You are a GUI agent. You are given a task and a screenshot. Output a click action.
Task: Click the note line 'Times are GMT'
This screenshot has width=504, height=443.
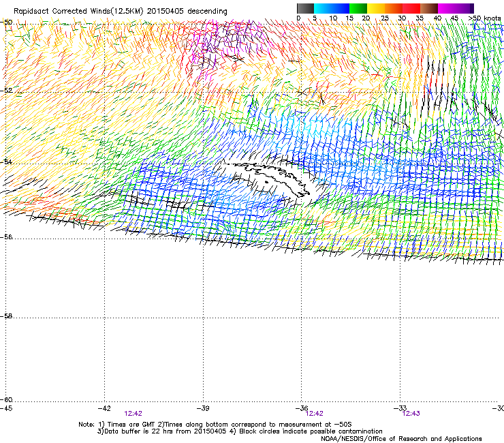[131, 425]
